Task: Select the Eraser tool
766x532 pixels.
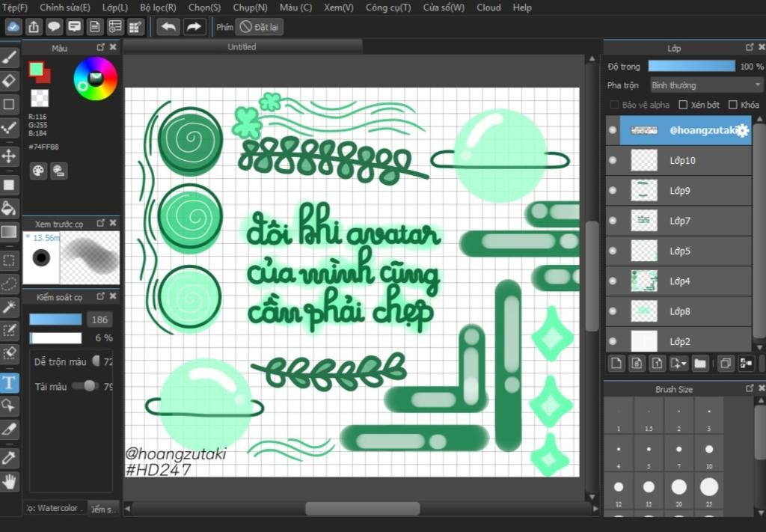Action: [x=9, y=81]
